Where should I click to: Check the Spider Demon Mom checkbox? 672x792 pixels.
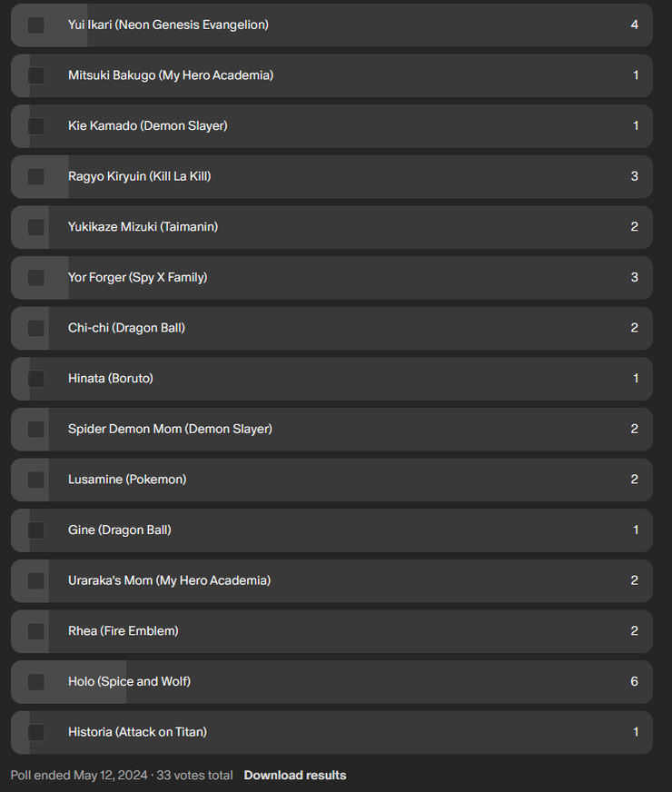point(36,429)
